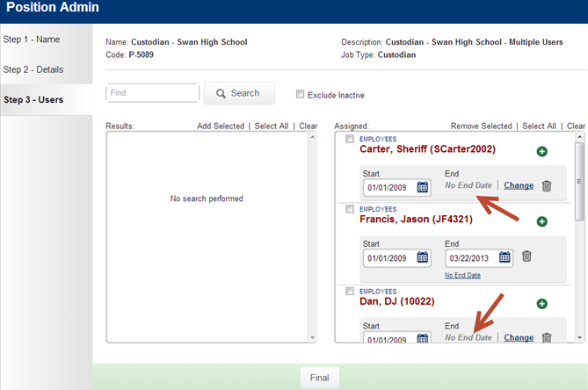This screenshot has width=588, height=390.
Task: Click Results list scroll up arrow
Action: [313, 137]
